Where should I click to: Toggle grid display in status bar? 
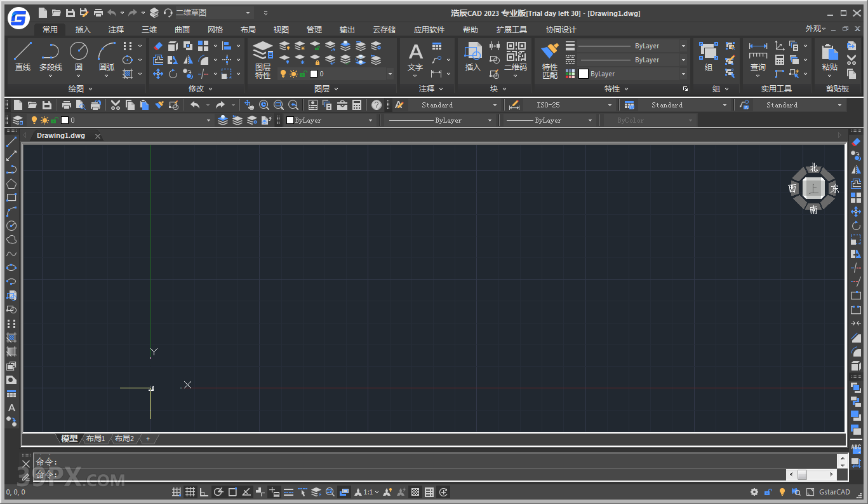[190, 492]
